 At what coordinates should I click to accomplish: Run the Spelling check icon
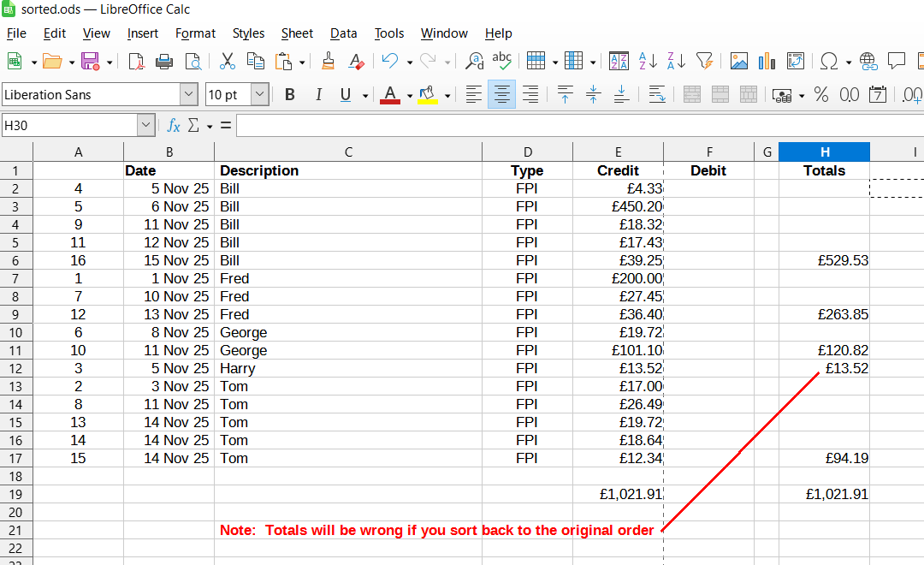(x=501, y=61)
